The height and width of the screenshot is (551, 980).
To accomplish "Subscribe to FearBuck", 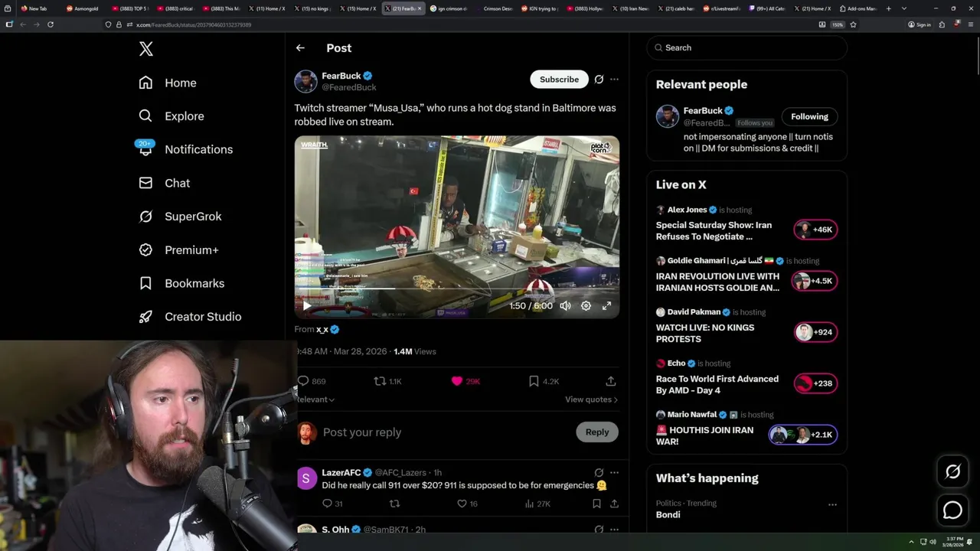I will coord(559,80).
